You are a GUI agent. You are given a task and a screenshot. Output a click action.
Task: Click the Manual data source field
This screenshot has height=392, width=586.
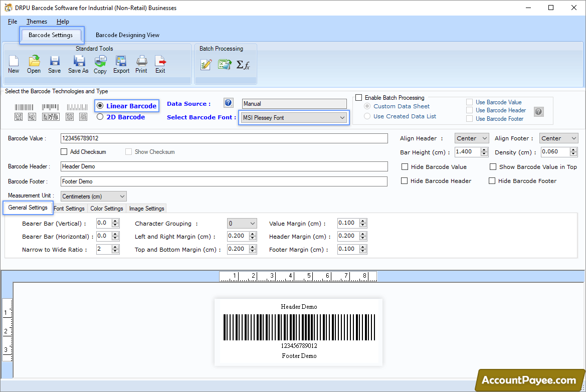coord(294,103)
